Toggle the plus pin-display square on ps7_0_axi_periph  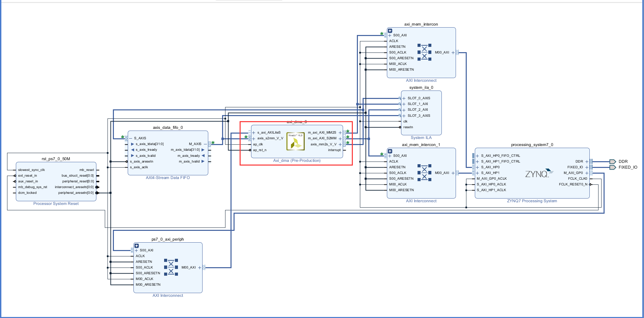click(x=136, y=246)
